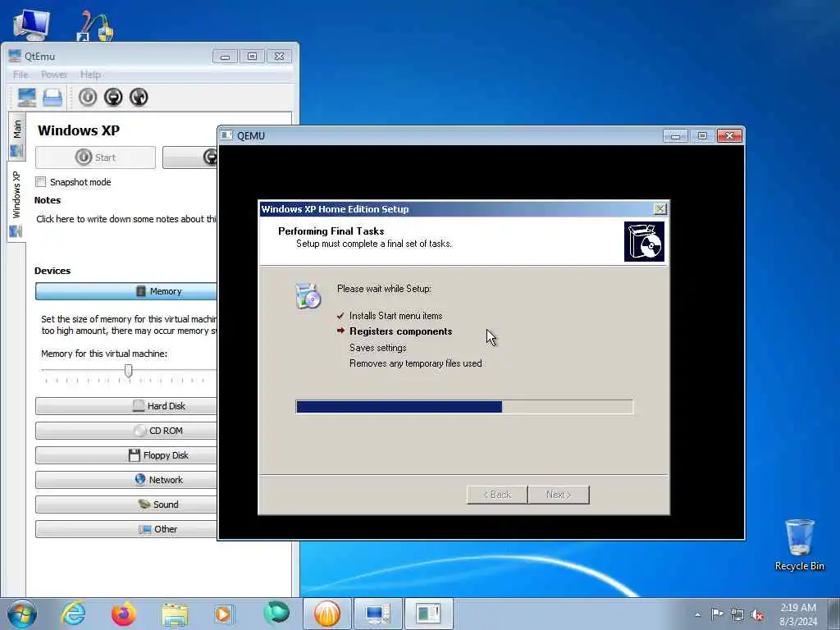Image resolution: width=840 pixels, height=630 pixels.
Task: Switch to the Main vertical tab
Action: click(x=16, y=137)
